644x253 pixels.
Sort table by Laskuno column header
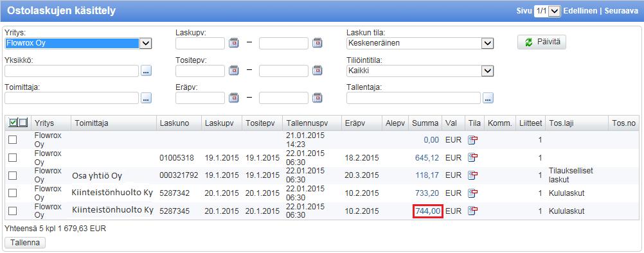175,123
